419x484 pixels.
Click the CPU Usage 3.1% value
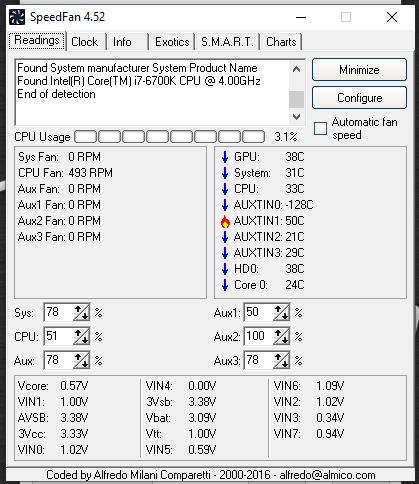click(286, 137)
